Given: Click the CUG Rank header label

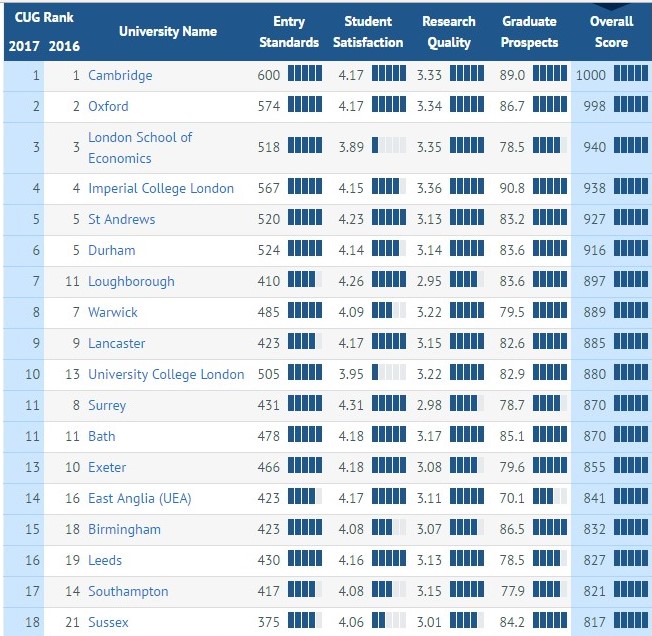Looking at the screenshot, I should point(44,17).
